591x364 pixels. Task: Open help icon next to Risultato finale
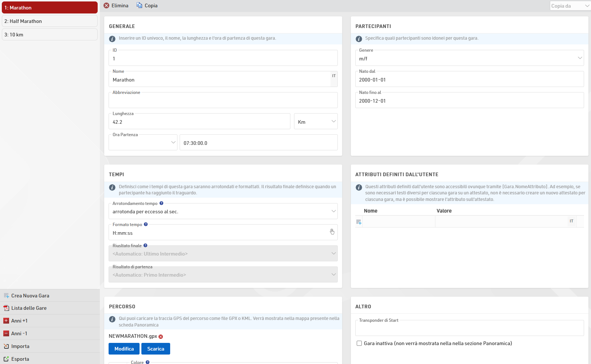145,246
